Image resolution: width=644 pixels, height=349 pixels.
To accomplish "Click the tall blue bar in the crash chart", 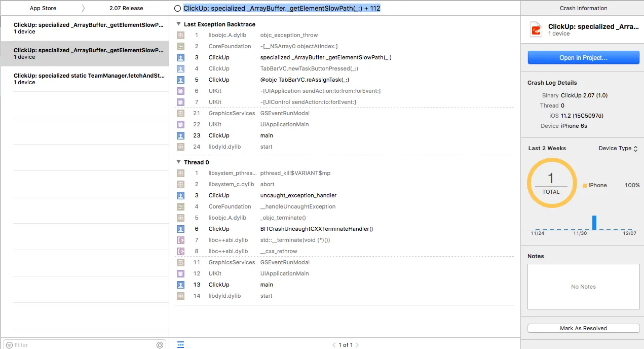I will 594,223.
